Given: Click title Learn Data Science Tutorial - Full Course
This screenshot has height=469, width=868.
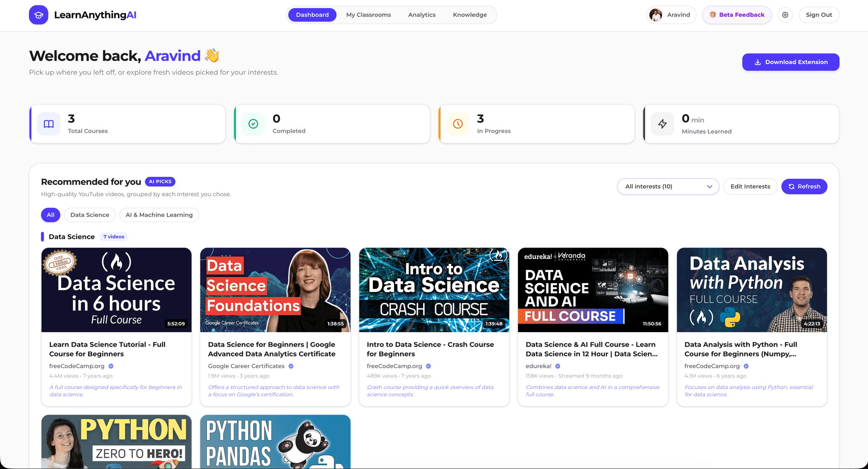Looking at the screenshot, I should (x=107, y=349).
